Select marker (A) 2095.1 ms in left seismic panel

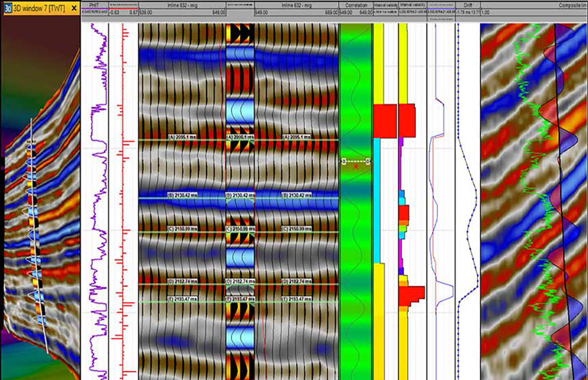pos(183,137)
